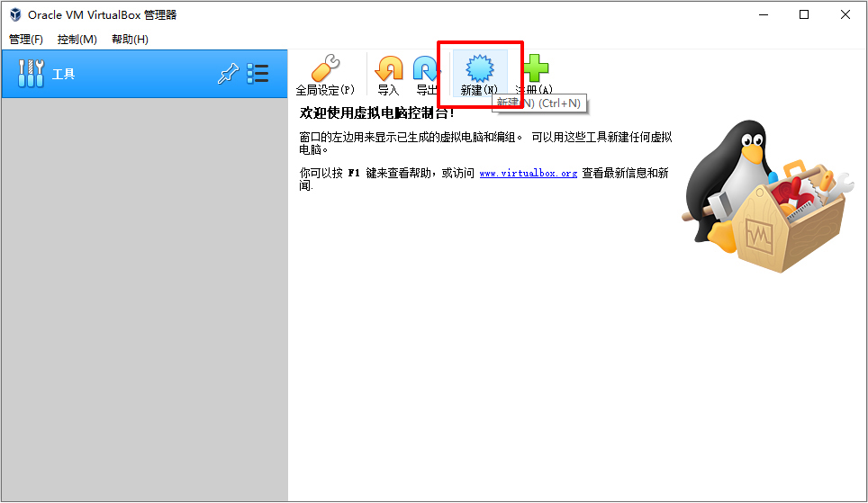The width and height of the screenshot is (868, 503).
Task: Click the welcome heading 欢迎使用虚拟电脑控制台
Action: tap(378, 112)
